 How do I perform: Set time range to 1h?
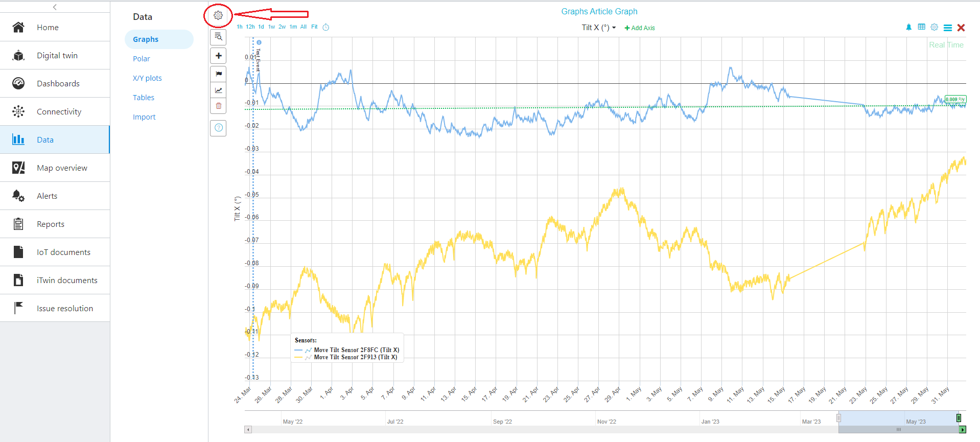click(x=240, y=27)
